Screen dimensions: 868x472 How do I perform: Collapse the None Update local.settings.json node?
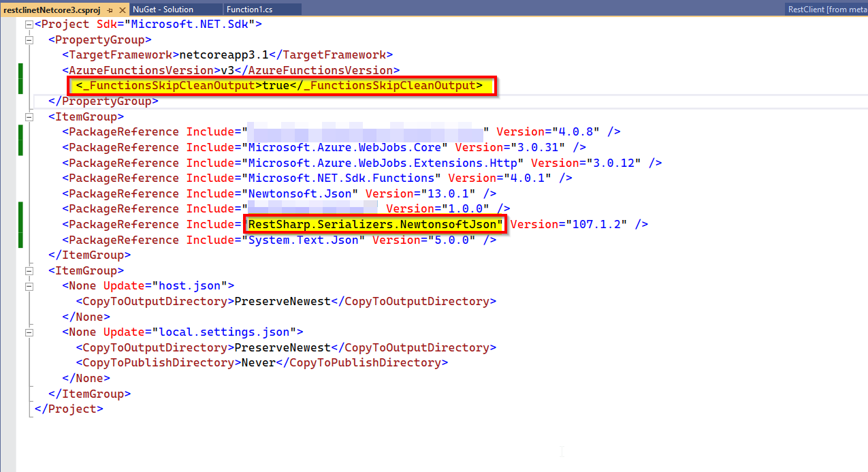pyautogui.click(x=28, y=332)
